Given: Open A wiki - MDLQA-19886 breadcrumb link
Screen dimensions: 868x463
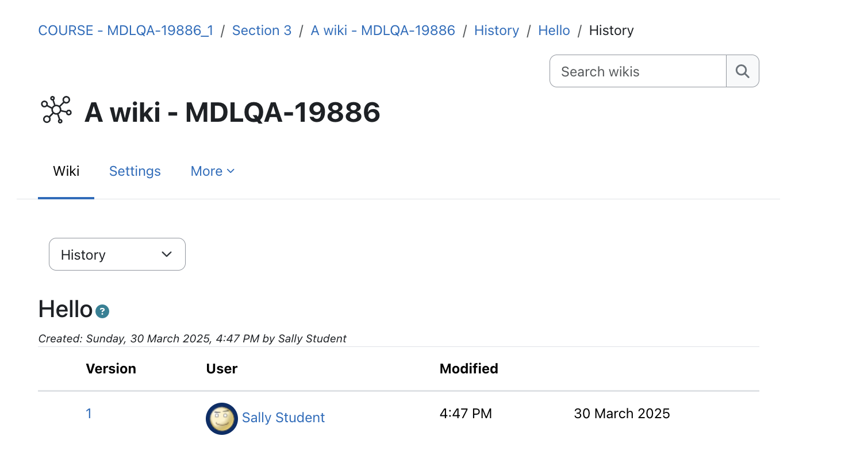Looking at the screenshot, I should click(x=383, y=30).
